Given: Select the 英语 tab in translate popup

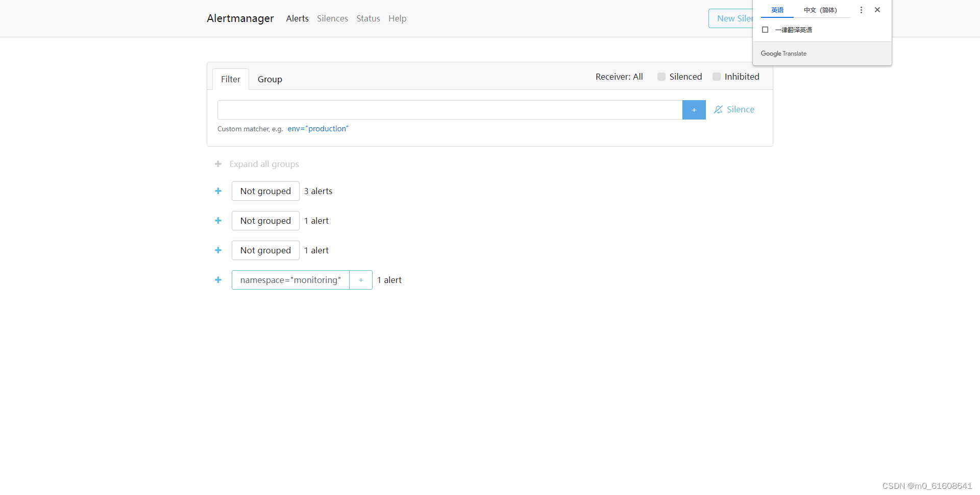Looking at the screenshot, I should pyautogui.click(x=777, y=10).
